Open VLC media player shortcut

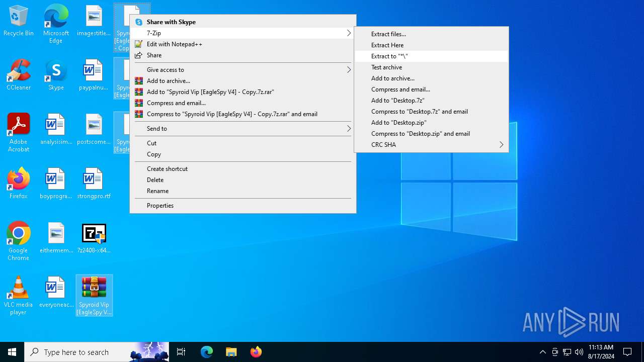[19, 296]
